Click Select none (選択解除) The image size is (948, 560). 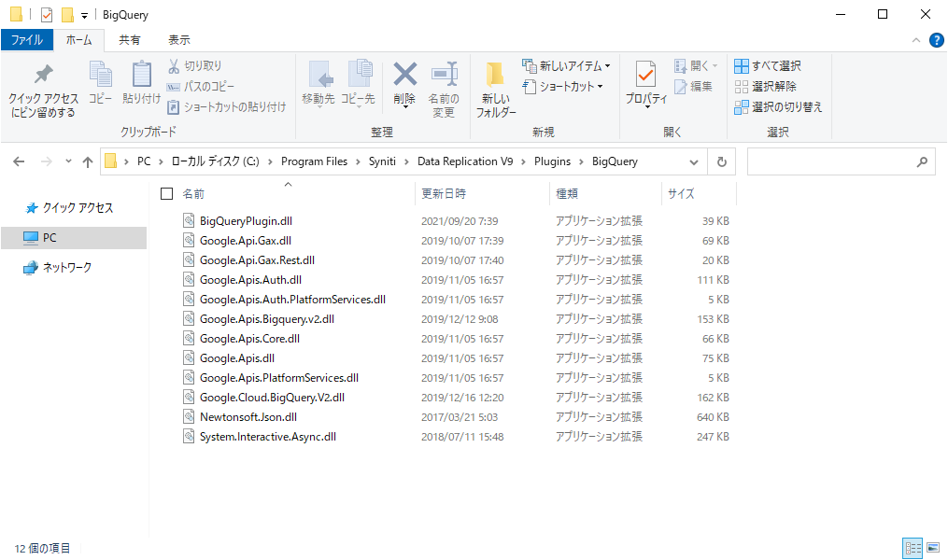pos(766,87)
